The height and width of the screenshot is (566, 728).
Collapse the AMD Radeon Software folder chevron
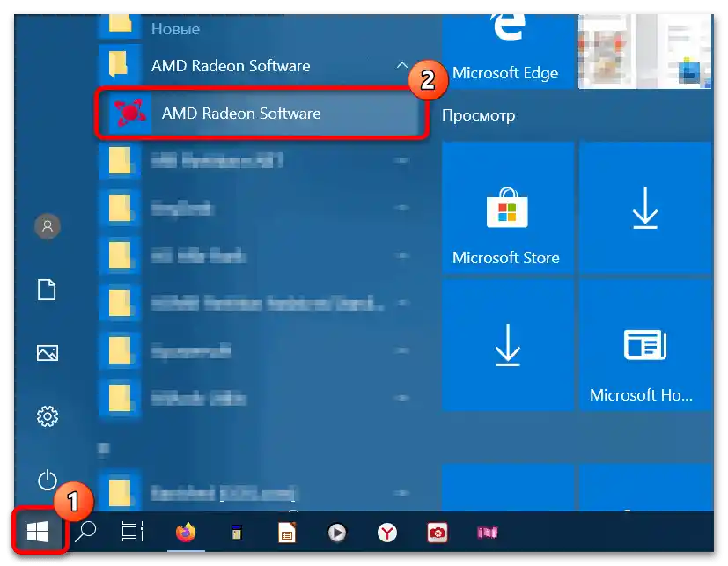402,65
